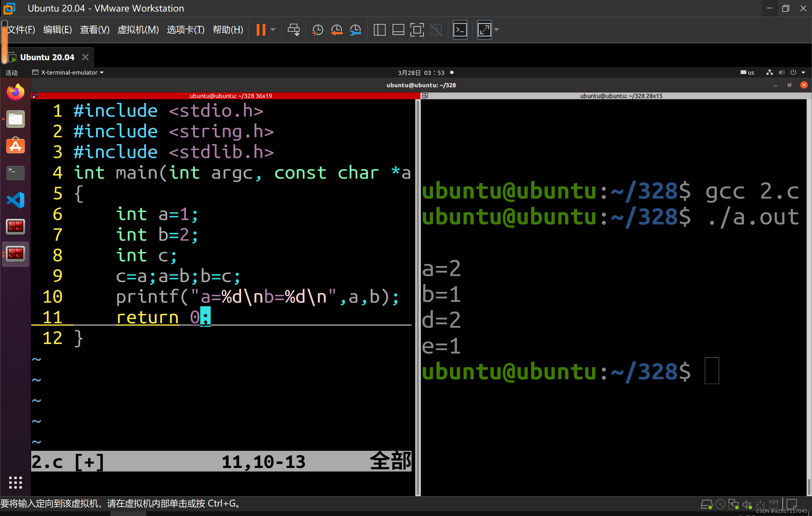Open the 虚拟机(M) menu
This screenshot has width=812, height=516.
[138, 30]
